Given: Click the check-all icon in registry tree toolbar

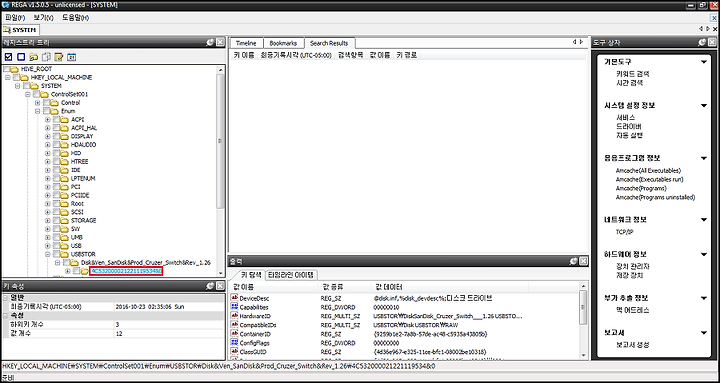Looking at the screenshot, I should pos(8,57).
